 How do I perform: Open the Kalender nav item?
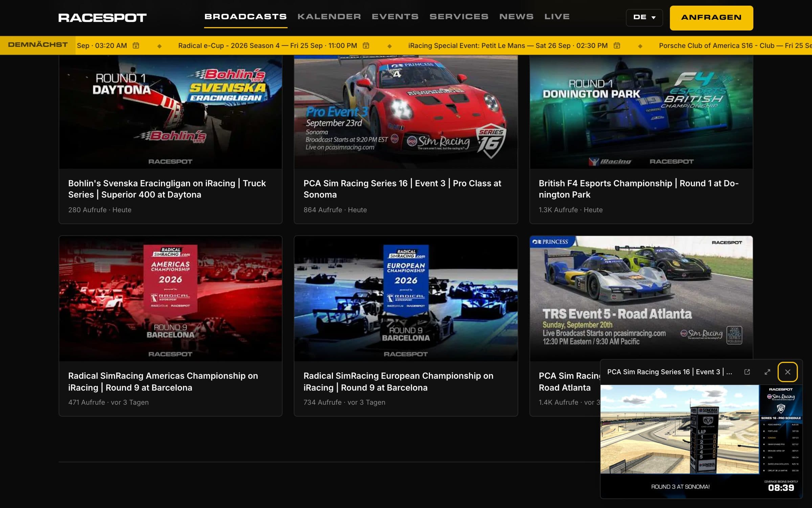tap(329, 17)
